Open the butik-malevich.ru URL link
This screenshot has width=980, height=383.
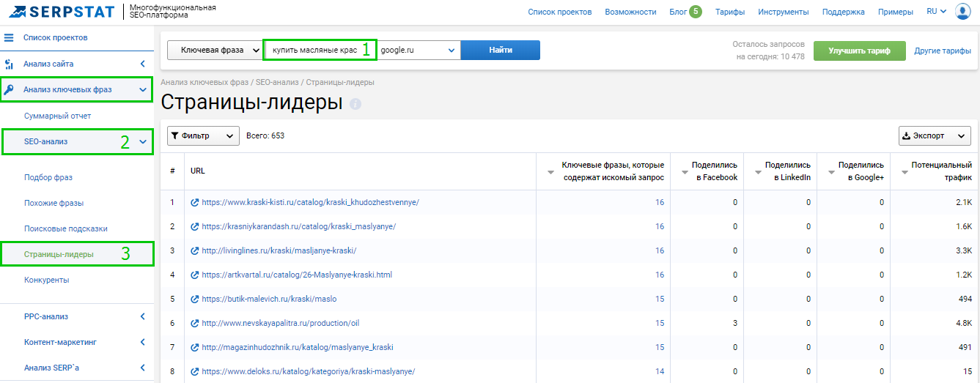[269, 299]
